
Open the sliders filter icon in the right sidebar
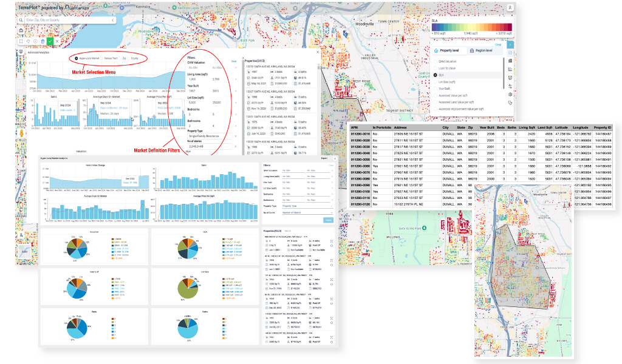510,86
